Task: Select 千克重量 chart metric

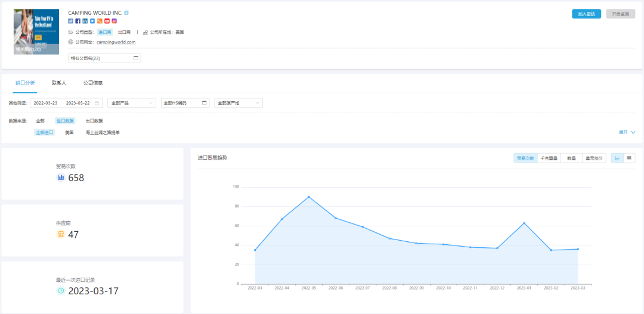Action: click(549, 158)
